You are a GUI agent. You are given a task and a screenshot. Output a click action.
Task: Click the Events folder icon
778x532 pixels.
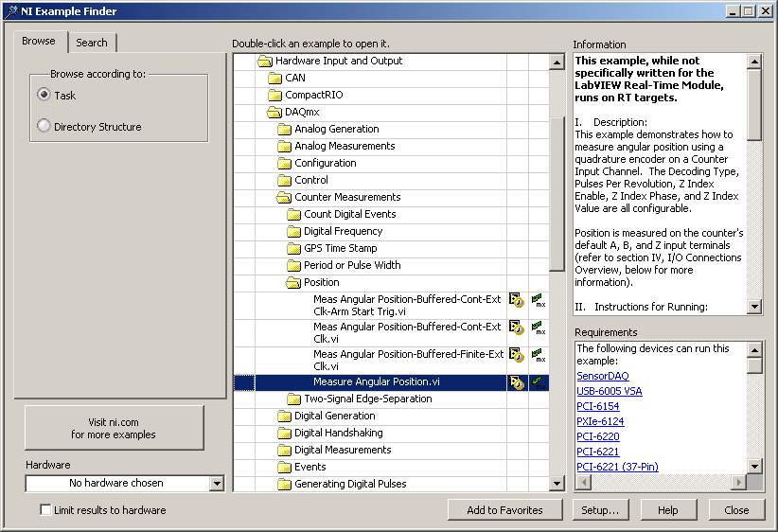[284, 467]
